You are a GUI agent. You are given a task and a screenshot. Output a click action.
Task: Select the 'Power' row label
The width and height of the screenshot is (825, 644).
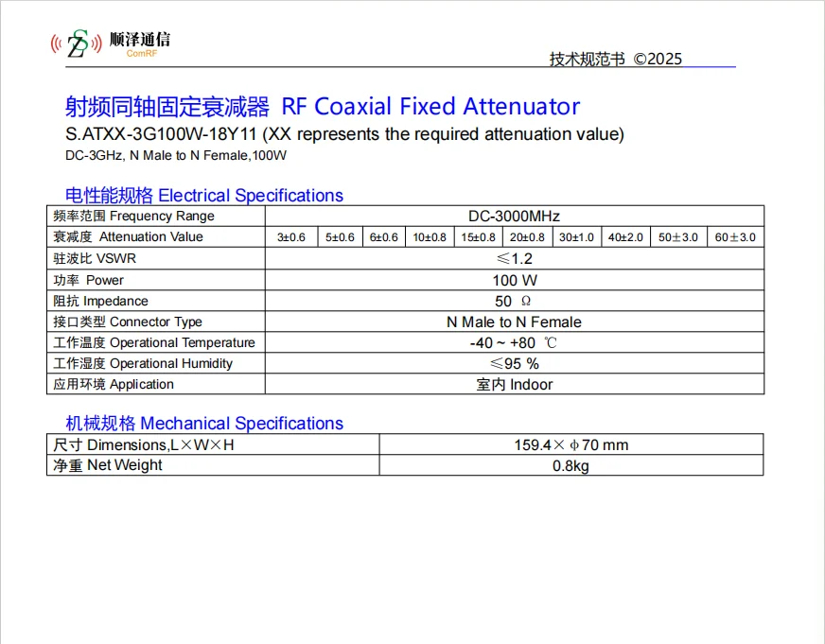[x=88, y=280]
